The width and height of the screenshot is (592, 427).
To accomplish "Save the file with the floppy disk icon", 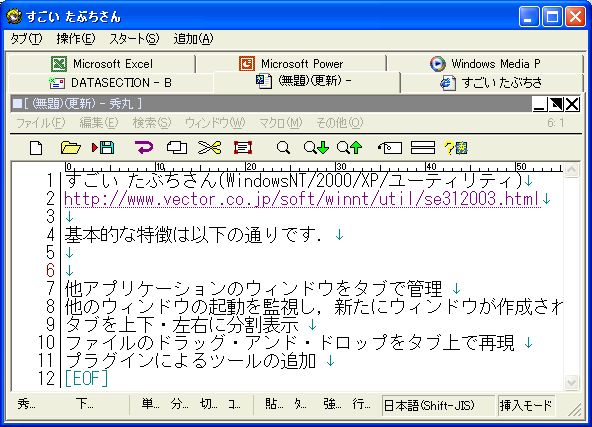I will (103, 148).
